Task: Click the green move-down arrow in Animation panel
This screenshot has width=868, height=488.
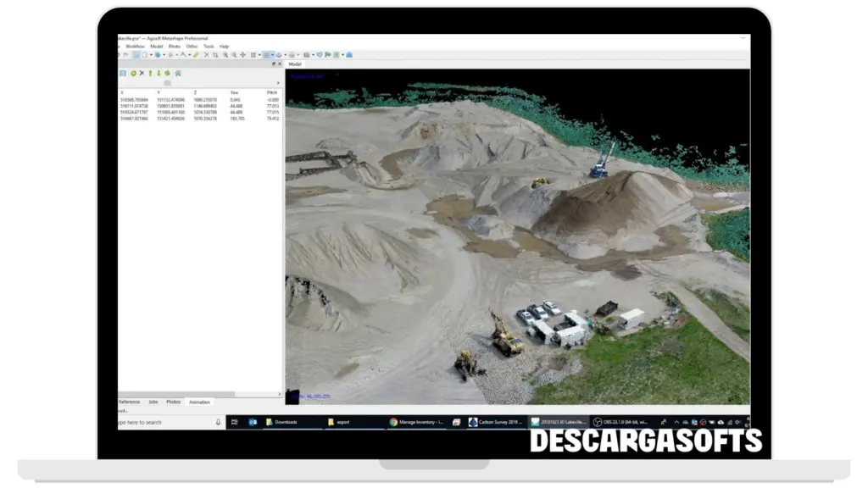Action: [x=159, y=74]
